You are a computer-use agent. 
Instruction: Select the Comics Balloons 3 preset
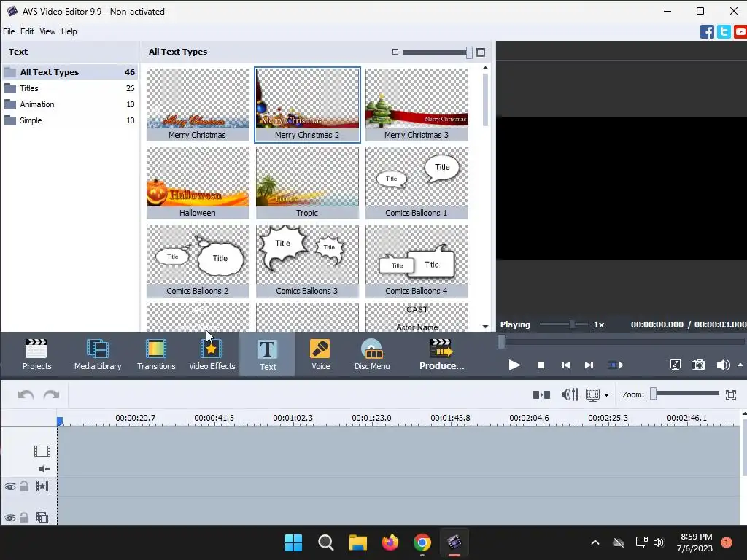[x=307, y=261]
